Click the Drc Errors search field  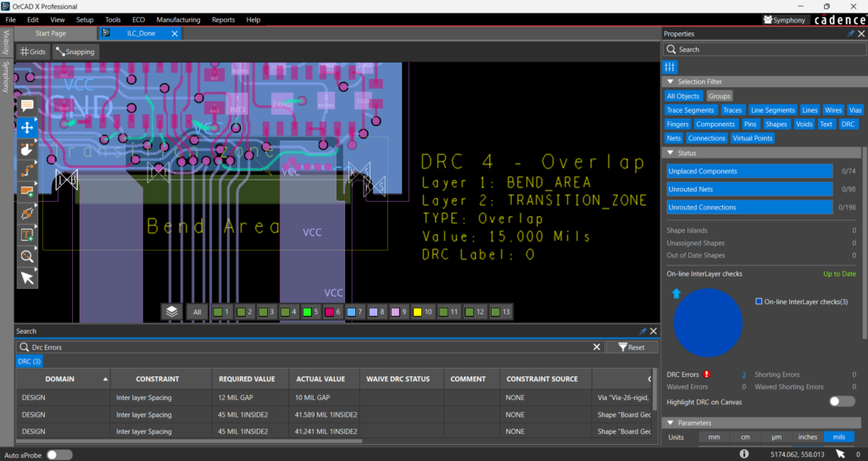310,347
